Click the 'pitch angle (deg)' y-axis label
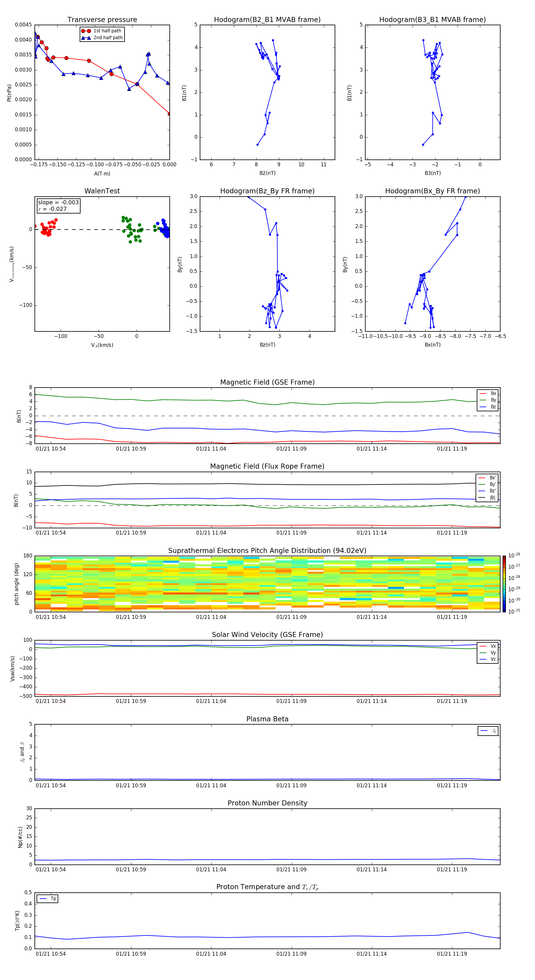535x980 pixels. (16, 584)
